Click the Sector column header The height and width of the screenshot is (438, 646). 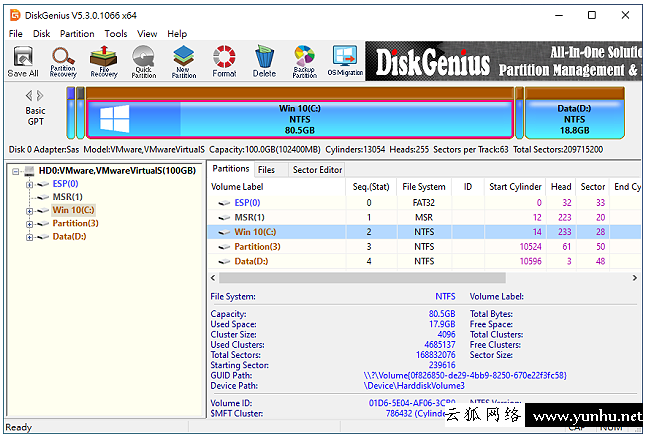coord(593,187)
